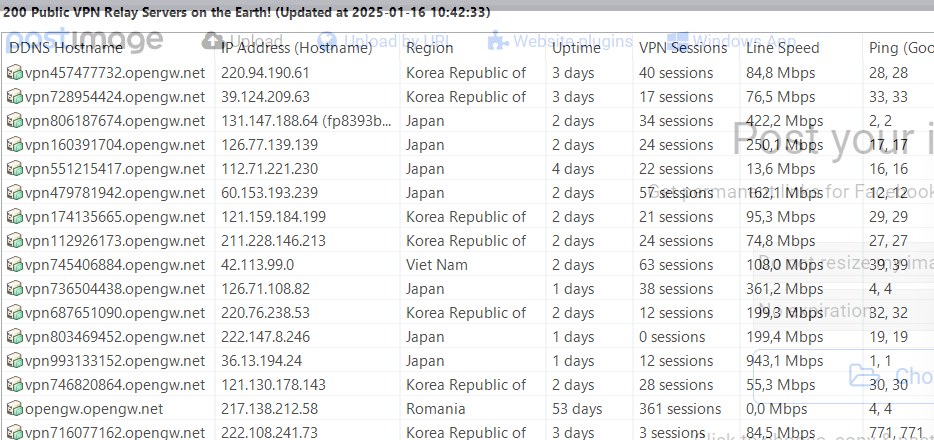The image size is (934, 440).
Task: Click IP address 39.124.209.63
Action: coord(265,97)
